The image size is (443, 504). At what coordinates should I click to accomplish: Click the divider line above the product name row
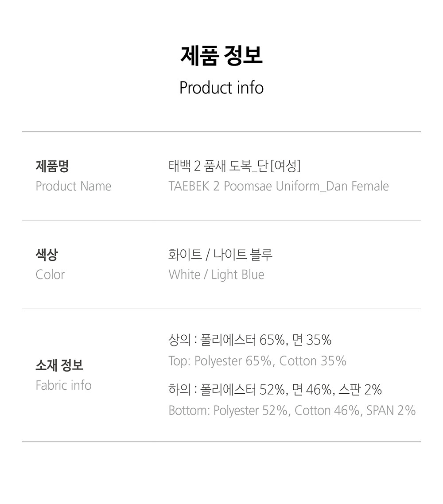pos(221,132)
